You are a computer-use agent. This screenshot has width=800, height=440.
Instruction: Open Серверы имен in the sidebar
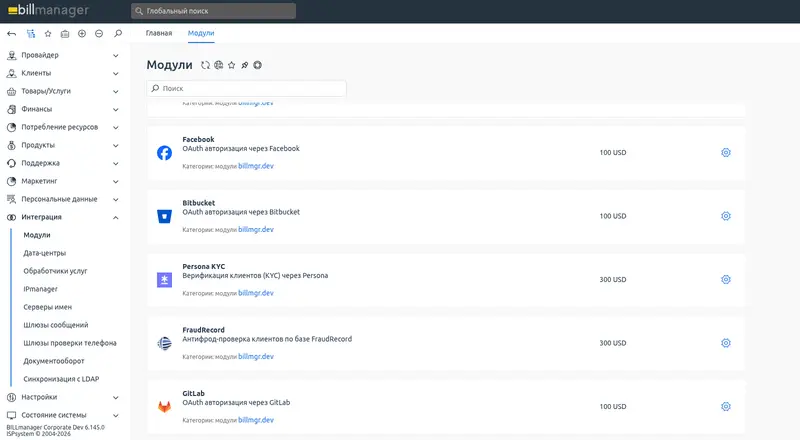(47, 307)
